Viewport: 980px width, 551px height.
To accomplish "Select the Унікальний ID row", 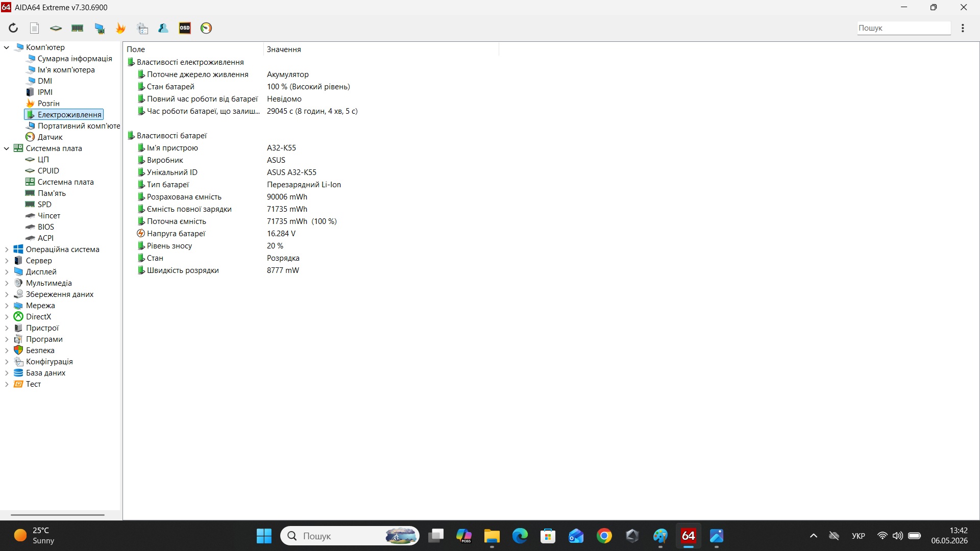I will (x=311, y=172).
